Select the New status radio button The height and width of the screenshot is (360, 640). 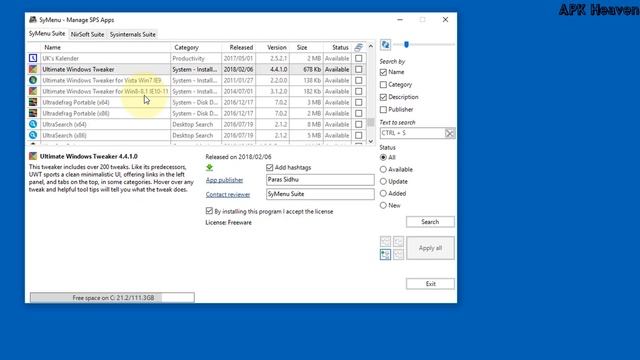pyautogui.click(x=383, y=205)
